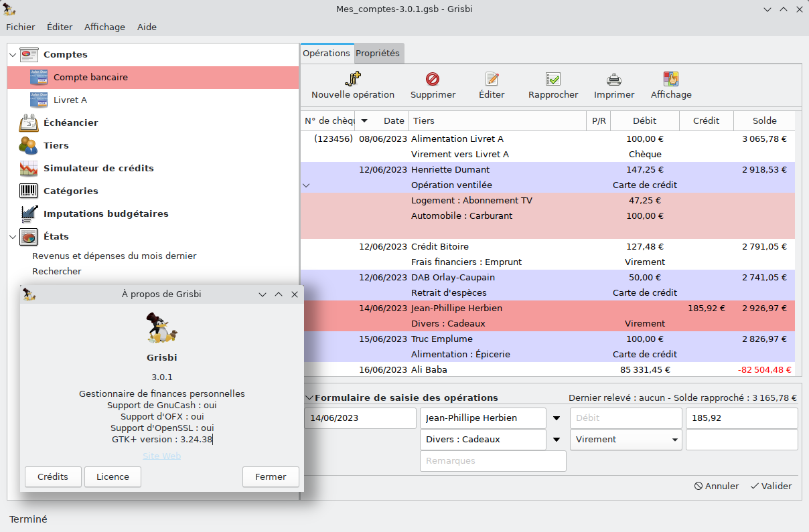Click the Supprimer prohibition icon
This screenshot has width=809, height=532.
(433, 79)
